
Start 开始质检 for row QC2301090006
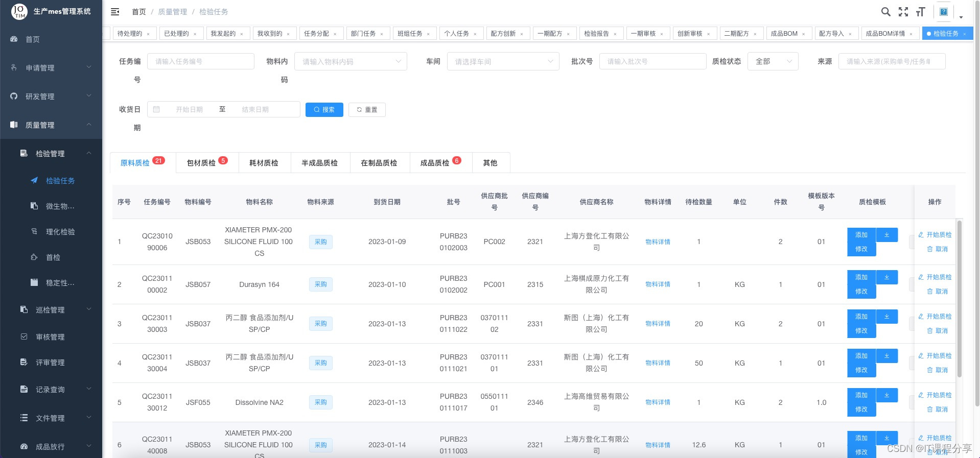click(x=935, y=235)
